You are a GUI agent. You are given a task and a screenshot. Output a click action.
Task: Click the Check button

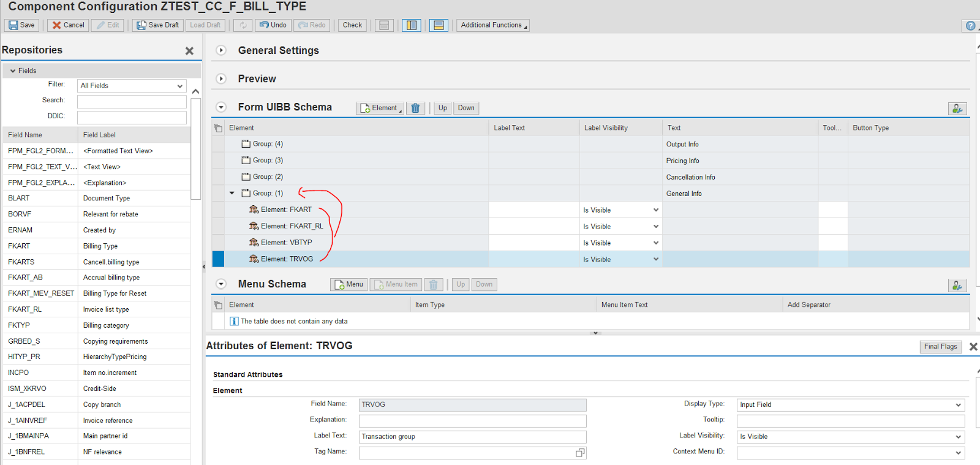click(x=352, y=25)
